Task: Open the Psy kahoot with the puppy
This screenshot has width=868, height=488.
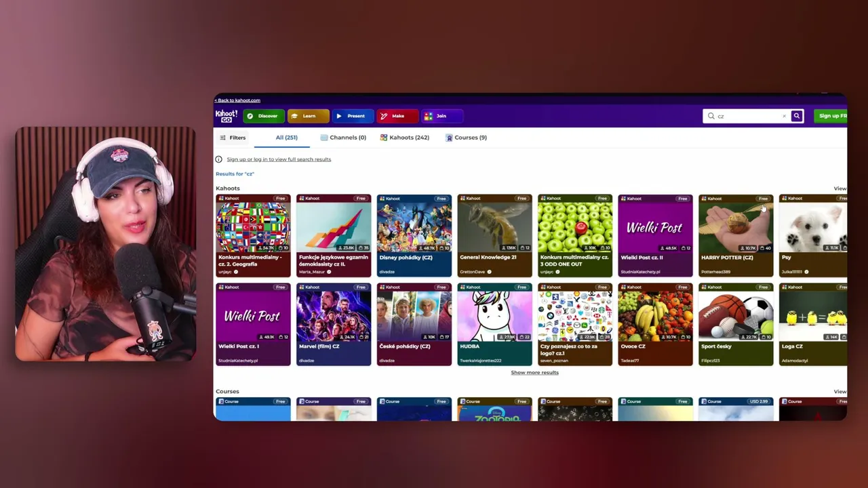Action: pyautogui.click(x=813, y=236)
